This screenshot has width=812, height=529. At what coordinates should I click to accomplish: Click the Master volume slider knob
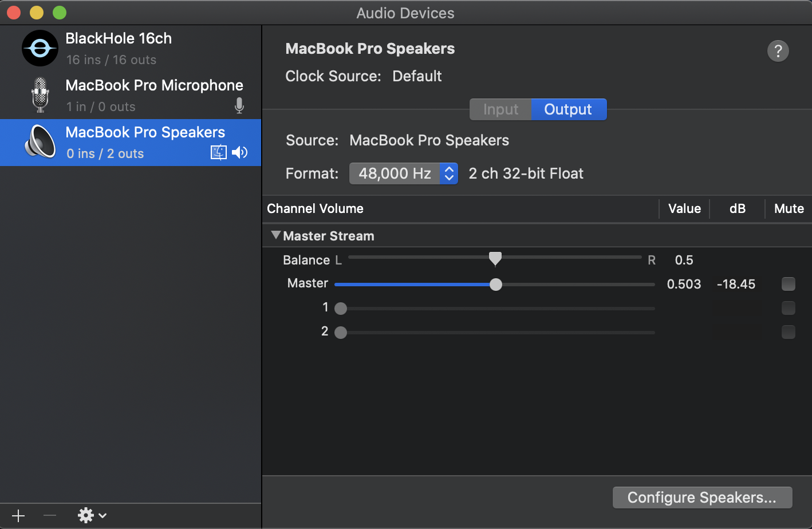point(496,285)
